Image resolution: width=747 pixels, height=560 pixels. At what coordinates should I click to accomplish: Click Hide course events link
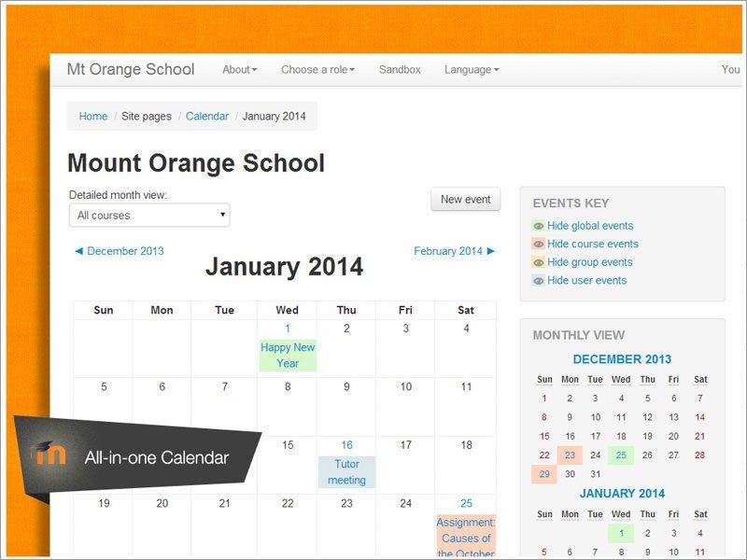pos(593,244)
